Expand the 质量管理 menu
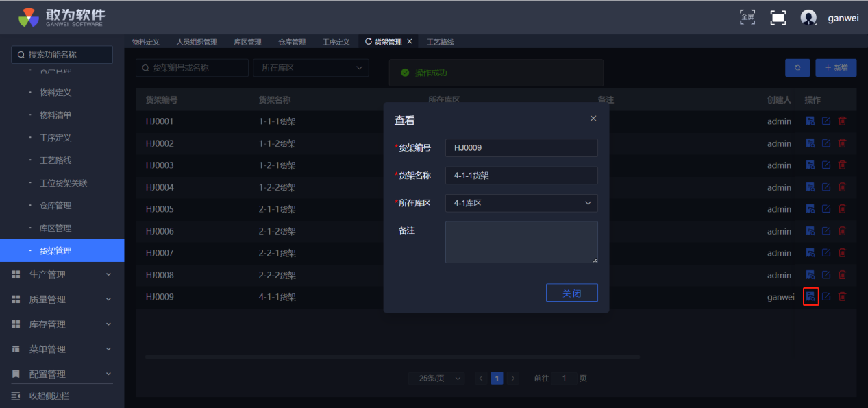 coord(62,300)
